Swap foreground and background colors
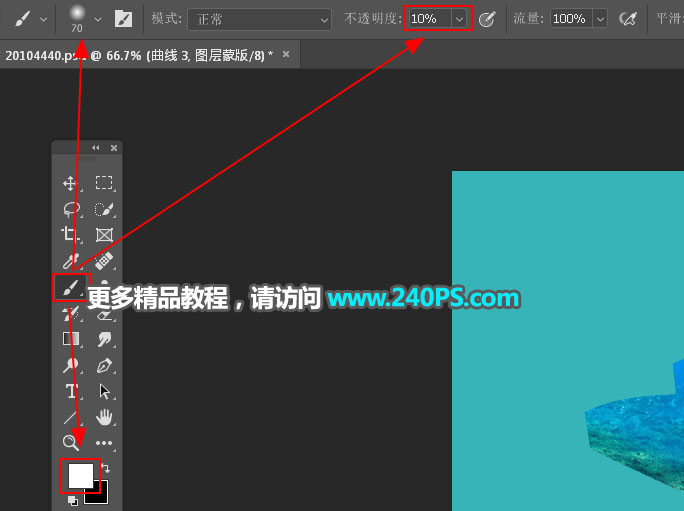 tap(106, 468)
